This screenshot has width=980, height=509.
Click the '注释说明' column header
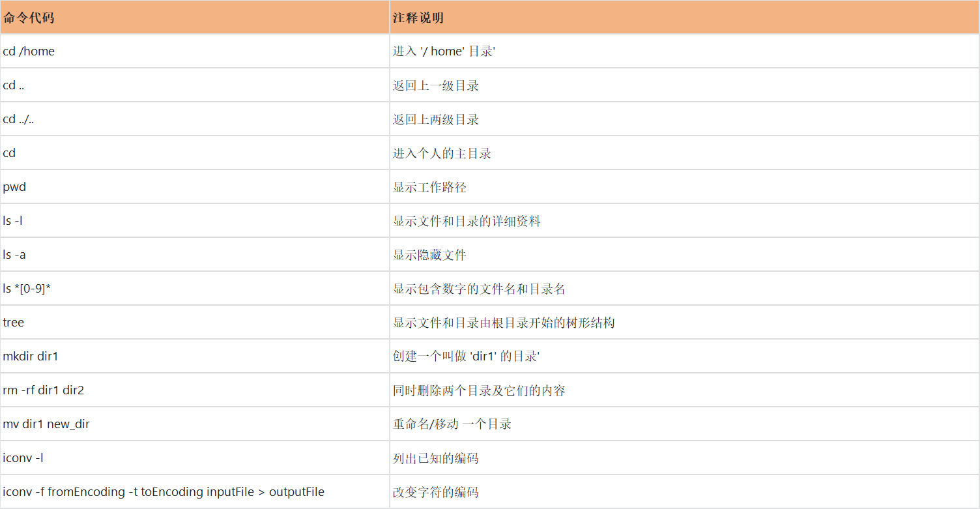[685, 18]
